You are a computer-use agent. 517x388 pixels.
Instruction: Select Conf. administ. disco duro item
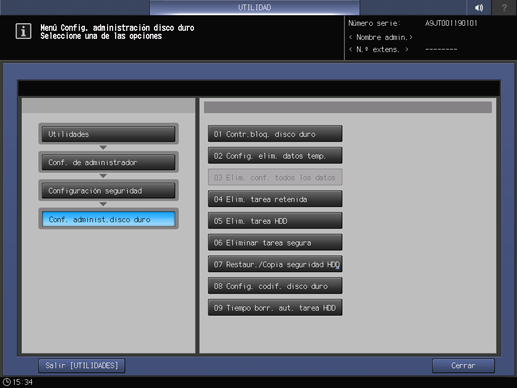pyautogui.click(x=108, y=219)
